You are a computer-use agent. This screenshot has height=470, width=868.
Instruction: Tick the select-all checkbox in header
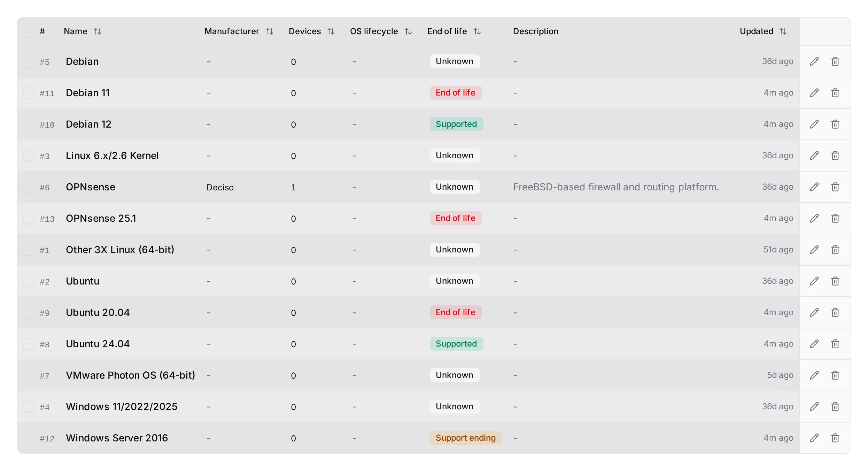coord(29,31)
